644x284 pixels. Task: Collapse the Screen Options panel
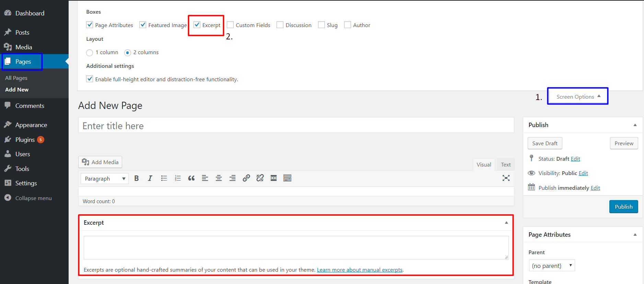578,97
